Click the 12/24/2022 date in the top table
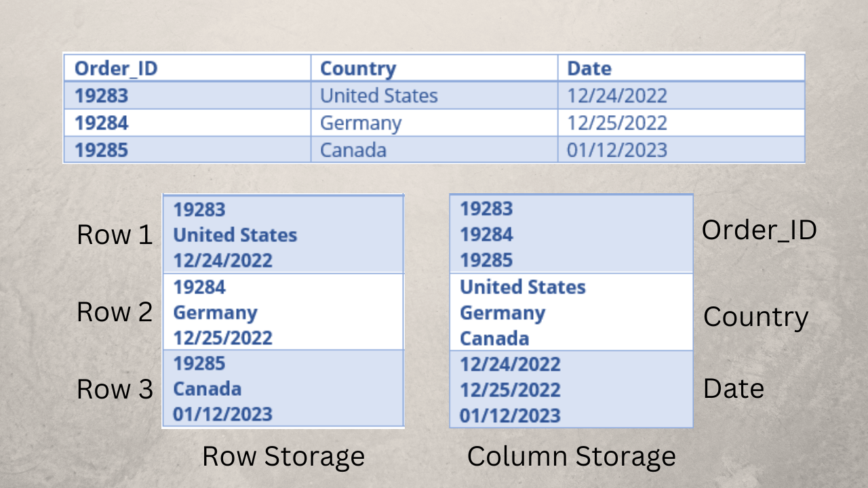 click(x=617, y=96)
